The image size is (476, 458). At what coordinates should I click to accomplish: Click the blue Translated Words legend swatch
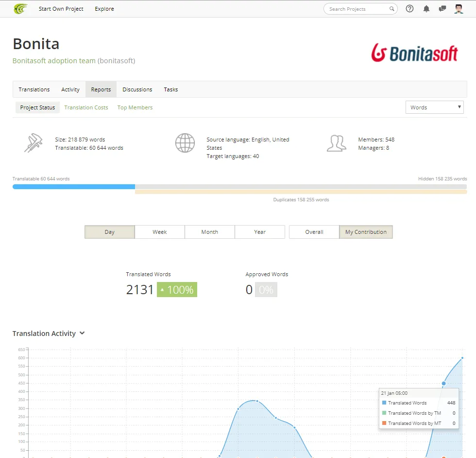click(x=384, y=403)
